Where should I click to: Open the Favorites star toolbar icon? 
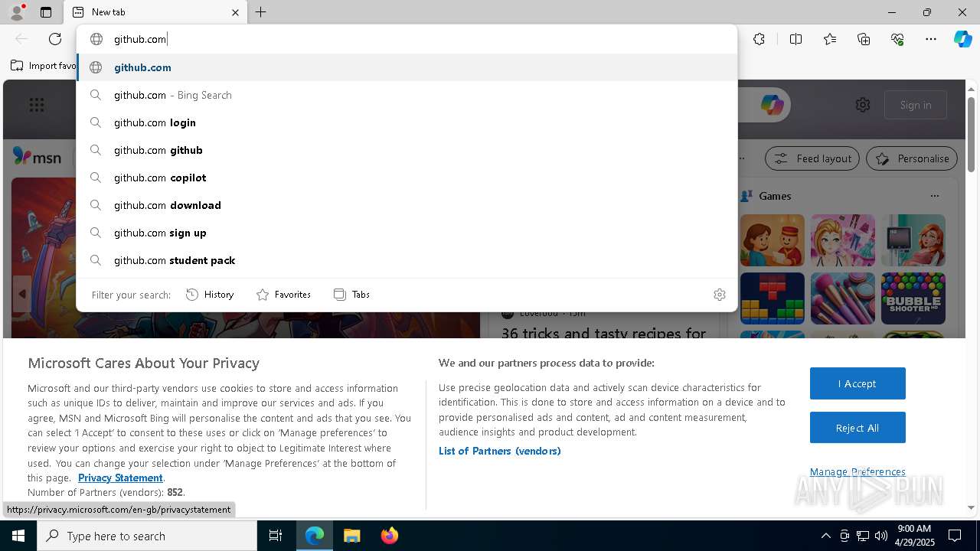click(830, 39)
